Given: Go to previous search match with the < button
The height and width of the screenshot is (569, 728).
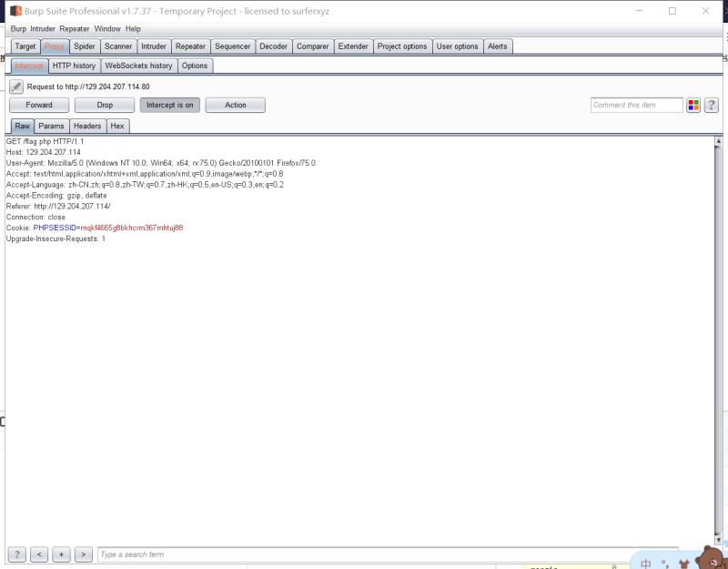Looking at the screenshot, I should [39, 554].
